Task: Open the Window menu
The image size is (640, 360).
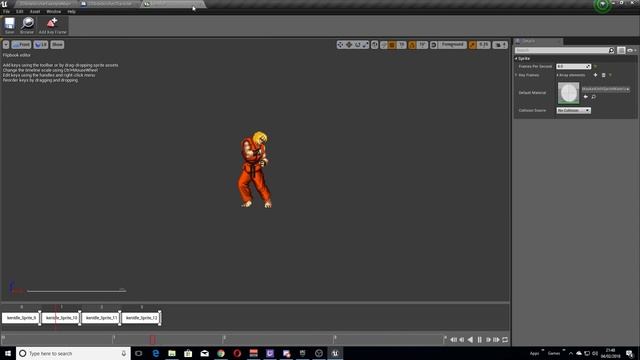Action: 53,11
